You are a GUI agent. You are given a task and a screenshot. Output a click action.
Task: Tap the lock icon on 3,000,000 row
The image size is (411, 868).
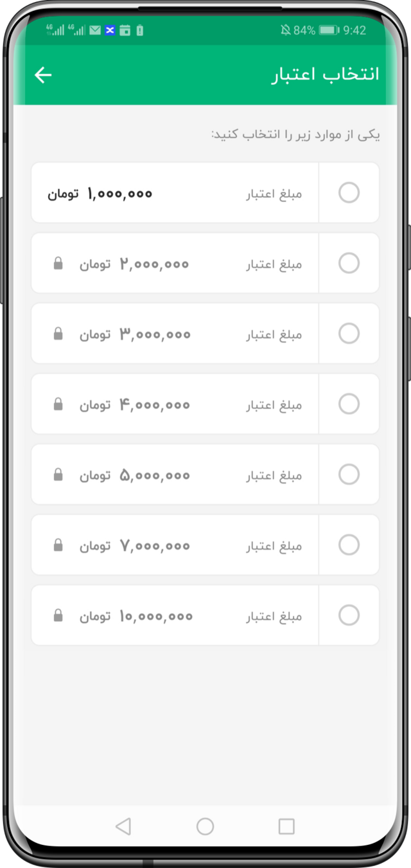click(58, 334)
